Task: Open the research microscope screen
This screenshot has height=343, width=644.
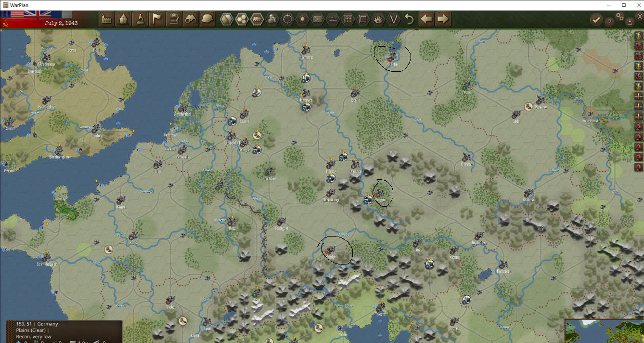Action: (140, 19)
